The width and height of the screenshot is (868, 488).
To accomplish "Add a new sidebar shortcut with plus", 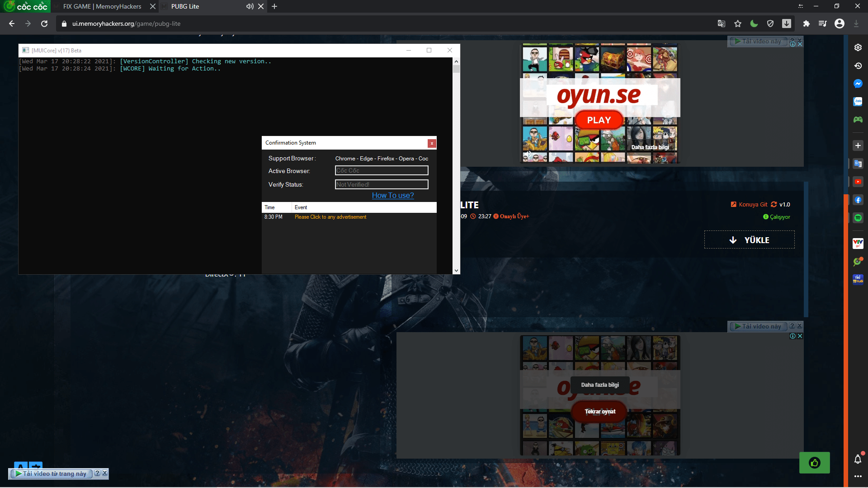I will point(858,145).
